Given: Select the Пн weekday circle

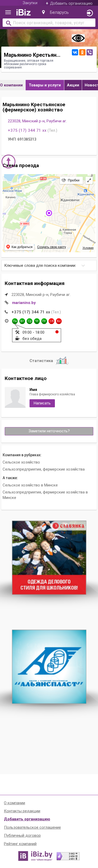Looking at the screenshot, I should point(15,321).
